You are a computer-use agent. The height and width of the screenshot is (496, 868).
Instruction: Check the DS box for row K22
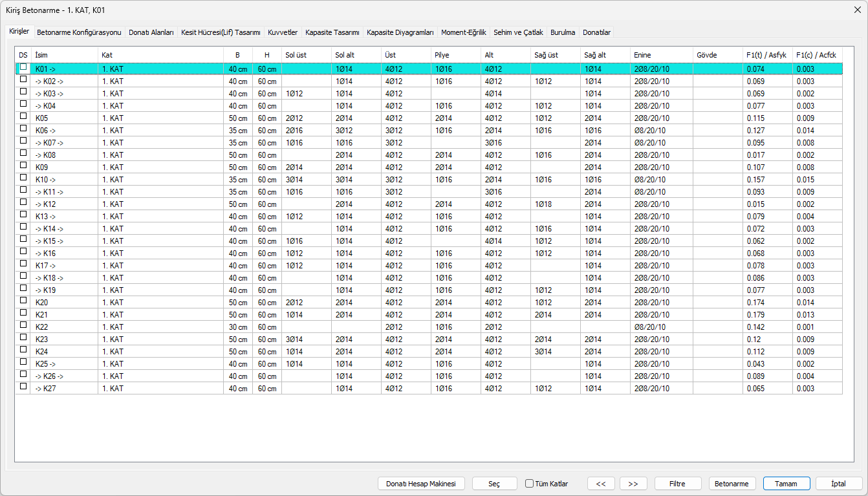click(24, 326)
